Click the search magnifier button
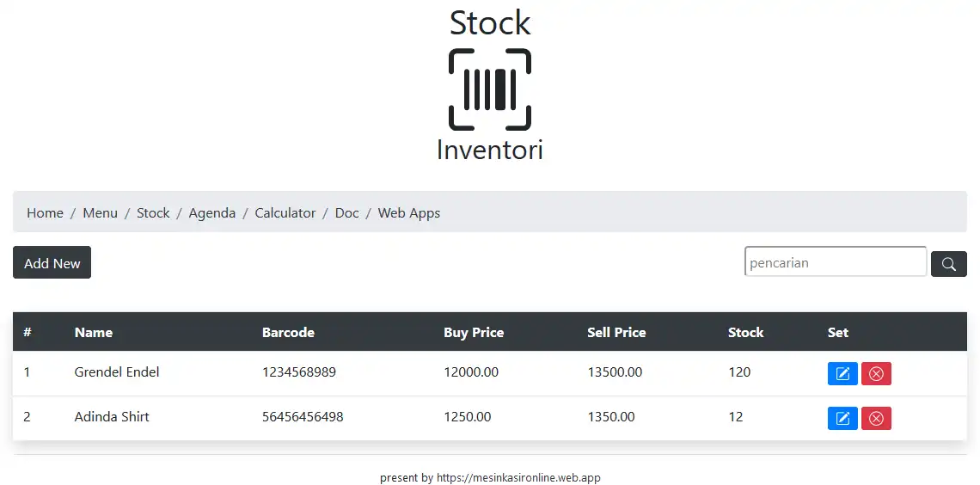The height and width of the screenshot is (485, 980). [x=948, y=264]
